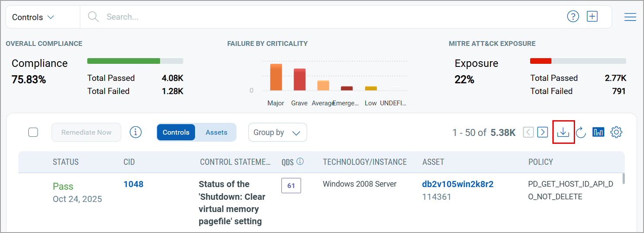Click the add plus icon
644x233 pixels.
tap(592, 17)
